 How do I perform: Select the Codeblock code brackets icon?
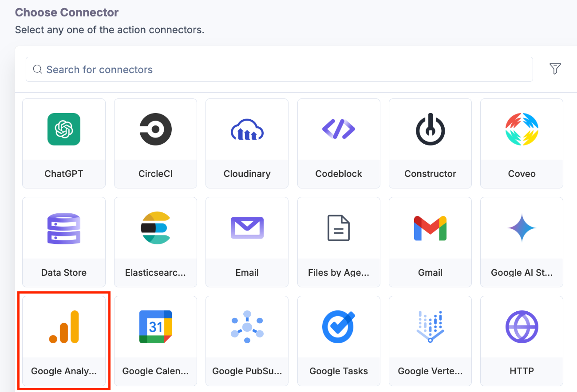pyautogui.click(x=339, y=129)
